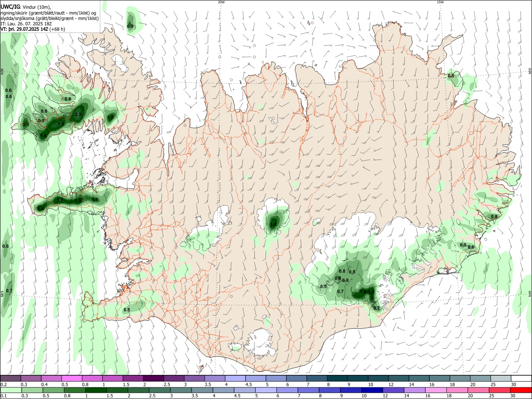
Task: Select the dark teal swatch labeled 8 in snow row
Action: pyautogui.click(x=337, y=378)
